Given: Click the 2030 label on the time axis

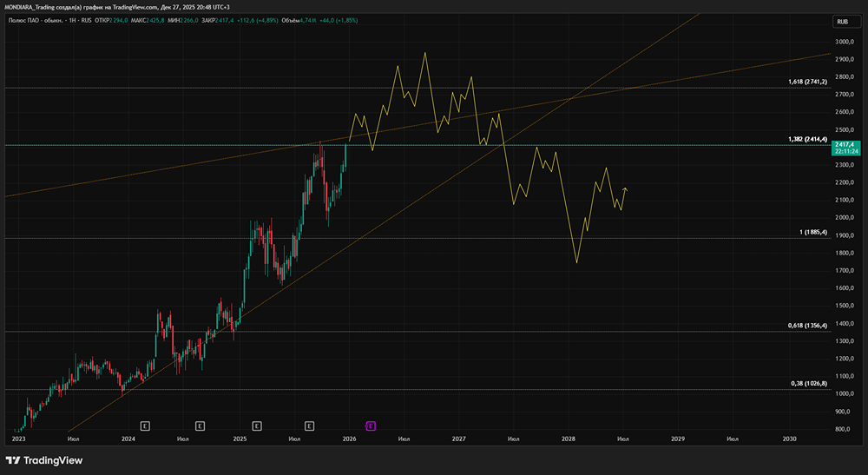Looking at the screenshot, I should point(789,439).
